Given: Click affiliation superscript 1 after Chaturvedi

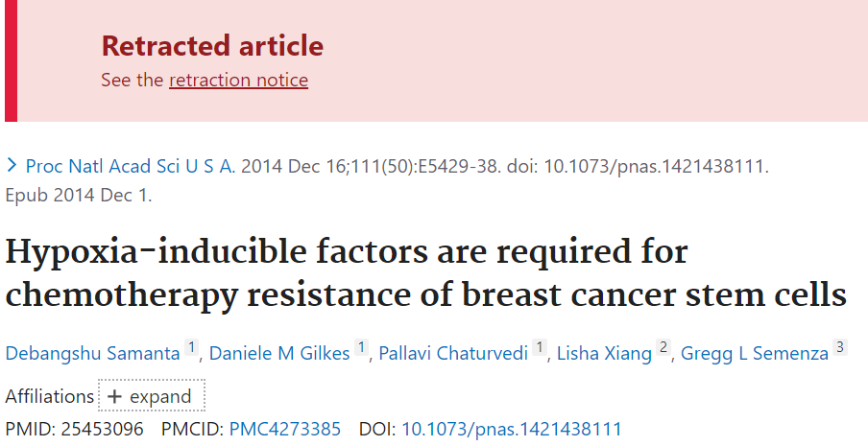Looking at the screenshot, I should pos(540,347).
